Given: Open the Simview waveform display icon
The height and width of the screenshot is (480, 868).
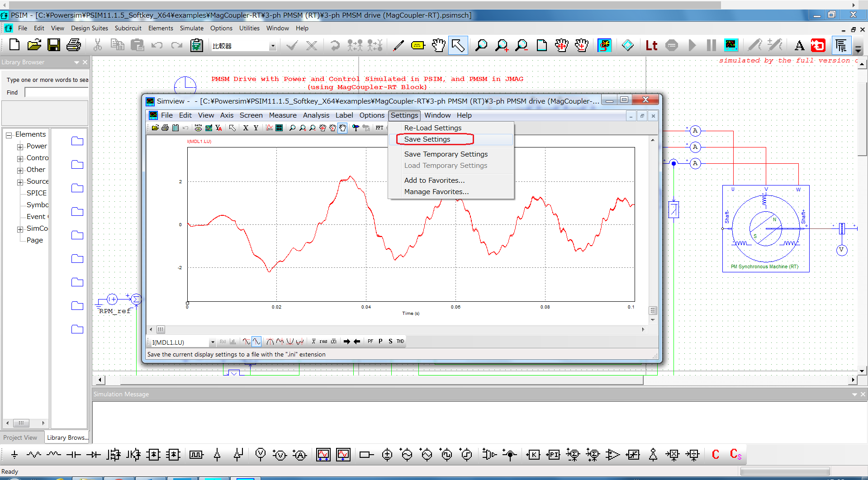Looking at the screenshot, I should [731, 46].
